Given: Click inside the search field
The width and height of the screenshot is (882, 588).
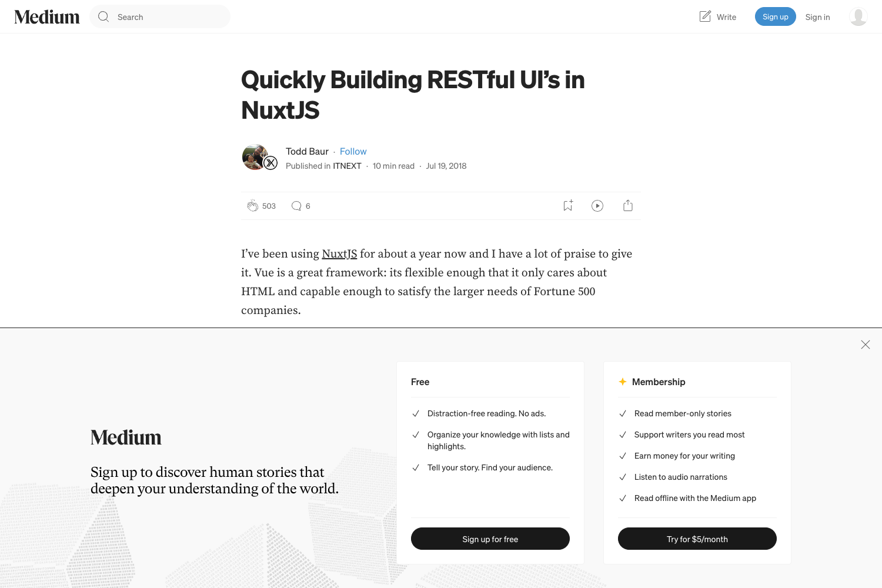Looking at the screenshot, I should click(x=159, y=16).
